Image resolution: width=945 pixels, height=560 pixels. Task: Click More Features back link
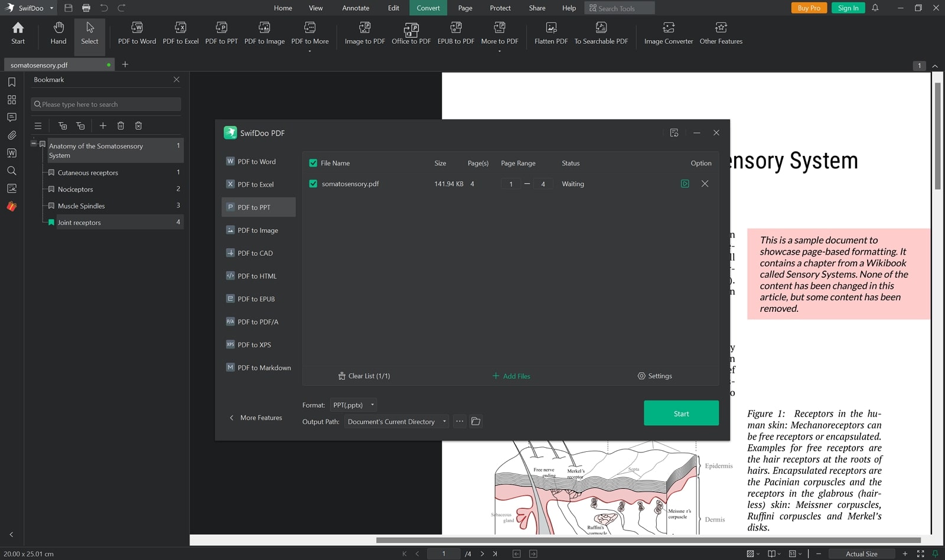pos(256,418)
